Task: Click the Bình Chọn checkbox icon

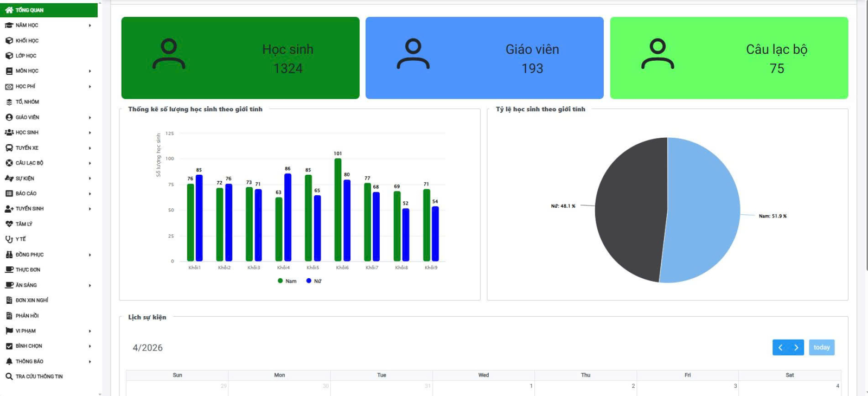Action: (9, 346)
